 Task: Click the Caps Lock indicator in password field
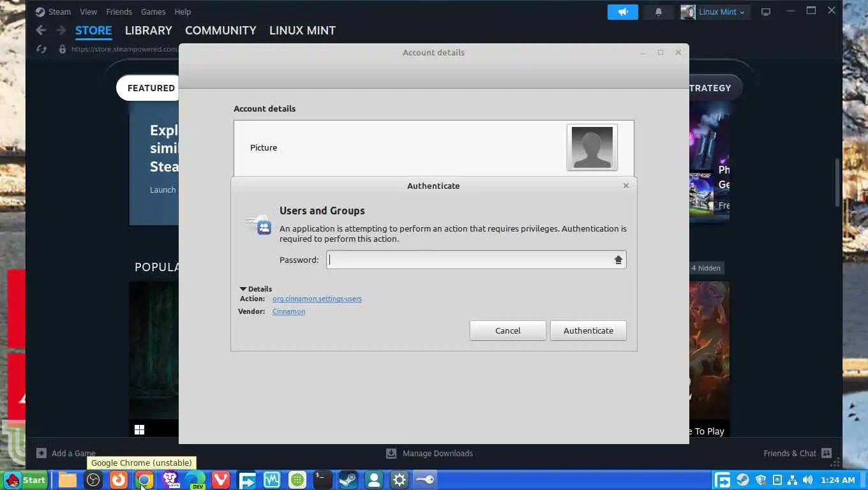coord(618,260)
